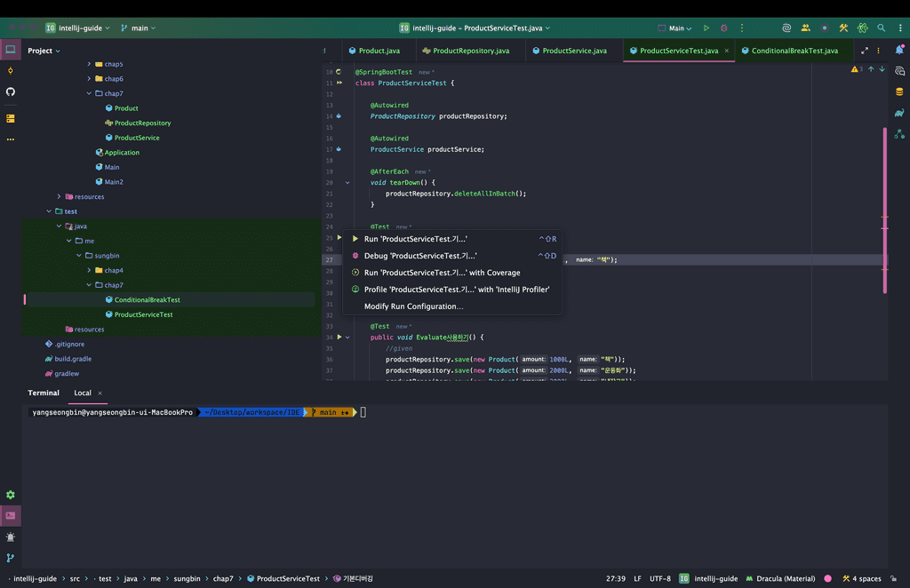This screenshot has width=910, height=588.
Task: Open the Commit tool window
Action: coord(11,70)
